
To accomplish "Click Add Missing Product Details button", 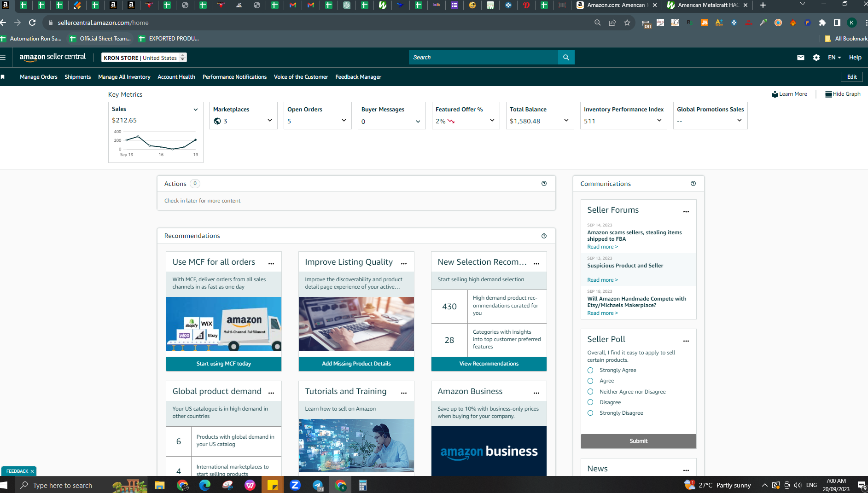I will coord(356,364).
